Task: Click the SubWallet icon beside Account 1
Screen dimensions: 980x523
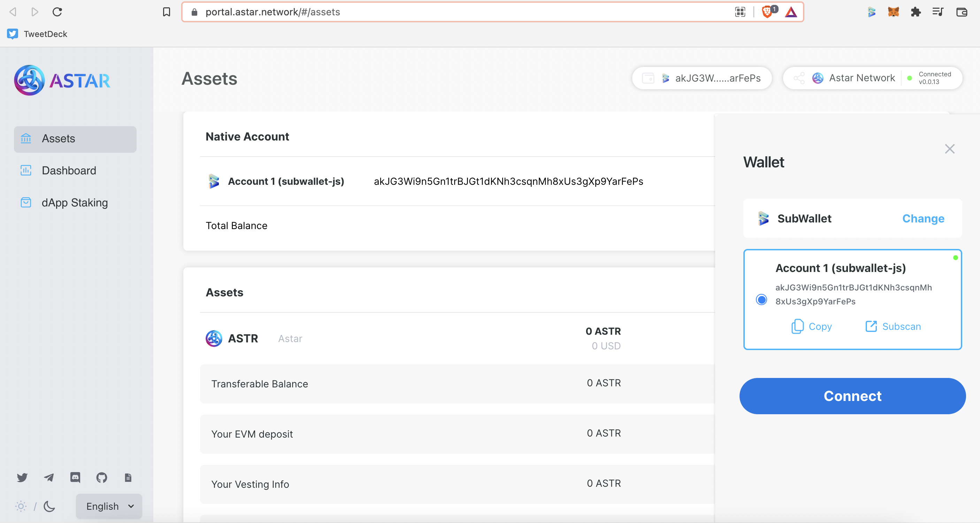Action: [x=214, y=181]
